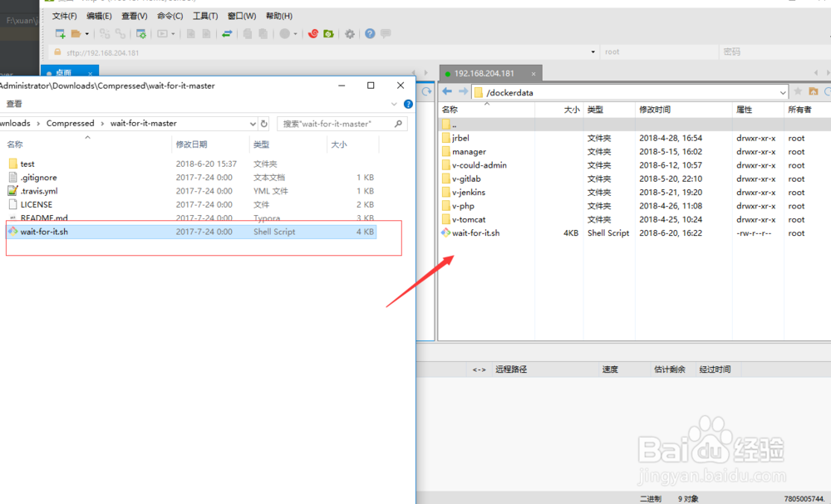Open the breadcrumb arrow after wait-for-it-master
Screen dimensions: 831x504
(253, 122)
